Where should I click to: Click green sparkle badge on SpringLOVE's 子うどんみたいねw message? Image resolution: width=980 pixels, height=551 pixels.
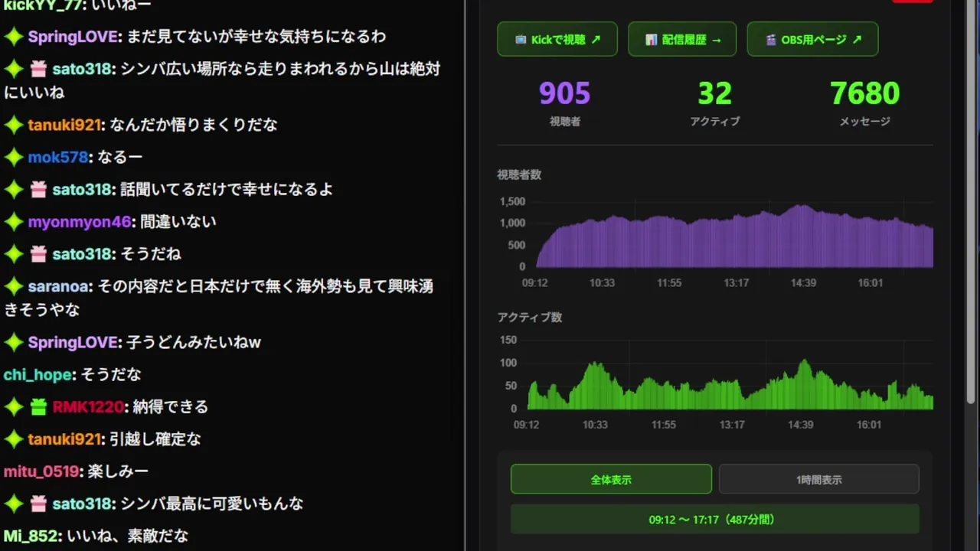pos(14,342)
